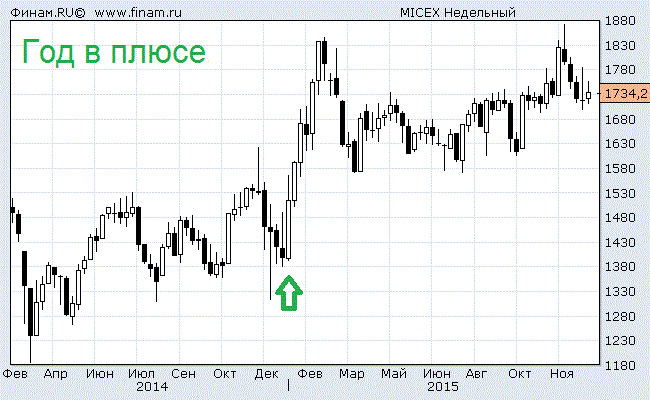Click the Финам.RU copyright label

pos(46,14)
